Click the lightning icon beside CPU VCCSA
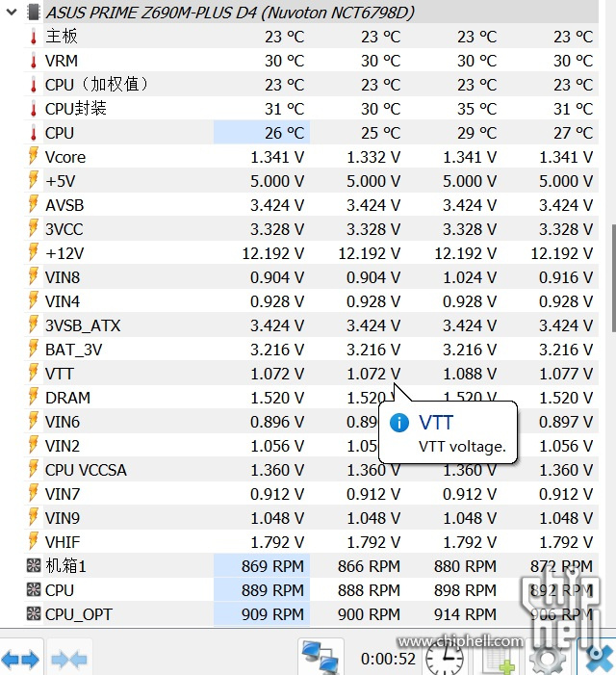Viewport: 616px width, 675px height. [33, 469]
